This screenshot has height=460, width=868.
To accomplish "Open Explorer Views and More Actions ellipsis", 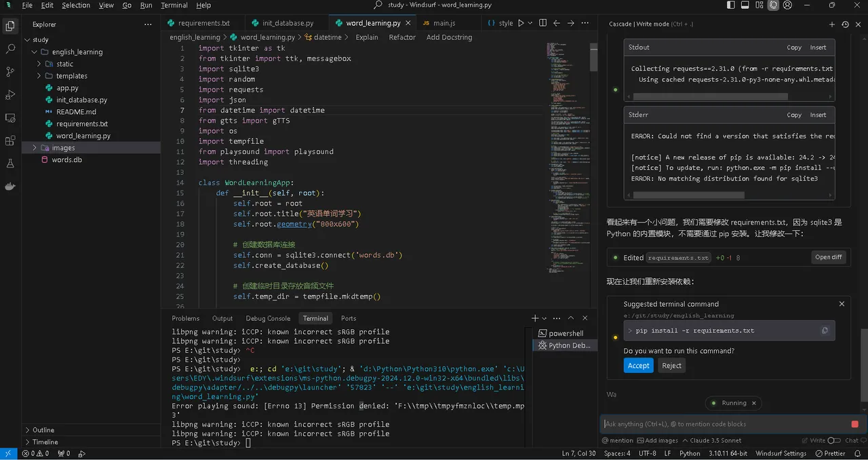I will [x=148, y=24].
